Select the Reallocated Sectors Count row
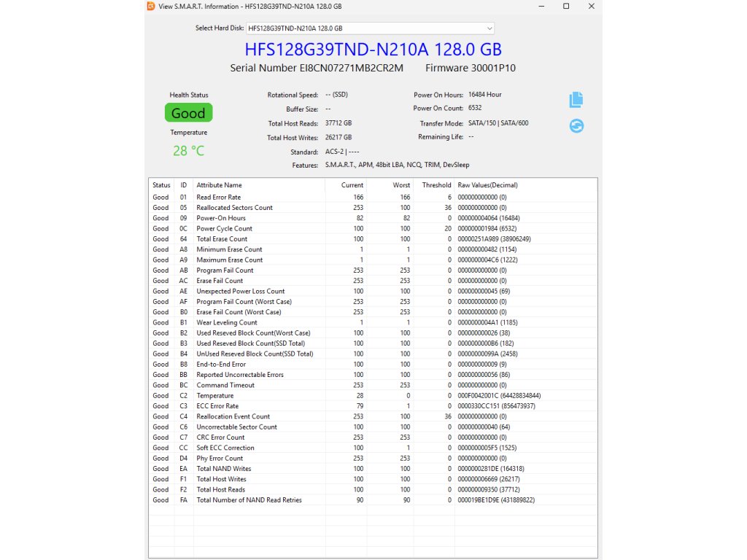 (x=234, y=208)
